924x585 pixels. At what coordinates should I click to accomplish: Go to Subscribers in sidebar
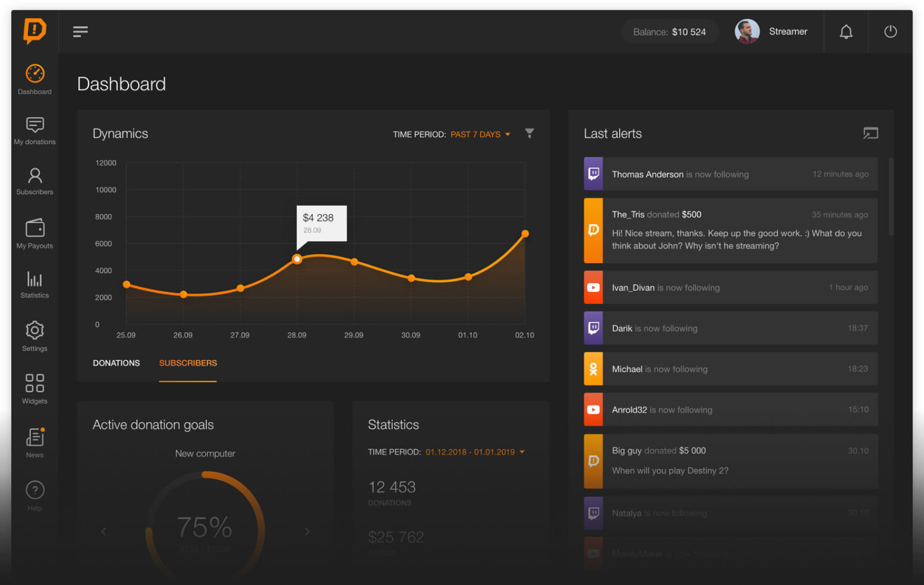point(35,181)
